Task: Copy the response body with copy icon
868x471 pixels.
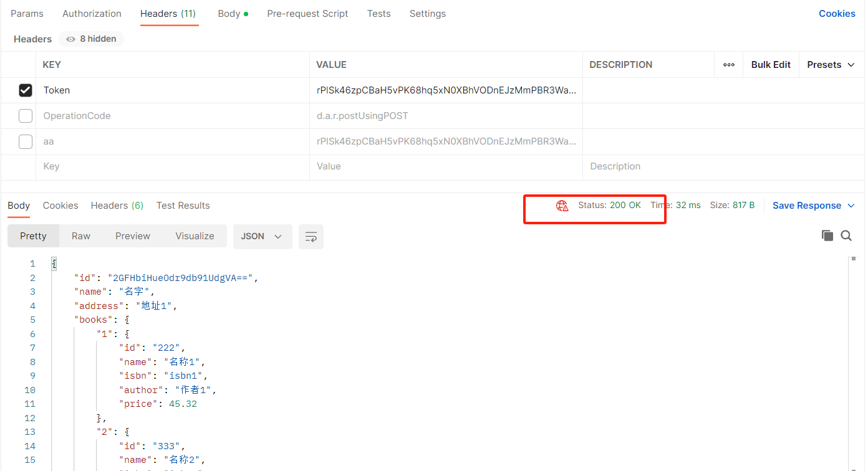Action: [827, 235]
